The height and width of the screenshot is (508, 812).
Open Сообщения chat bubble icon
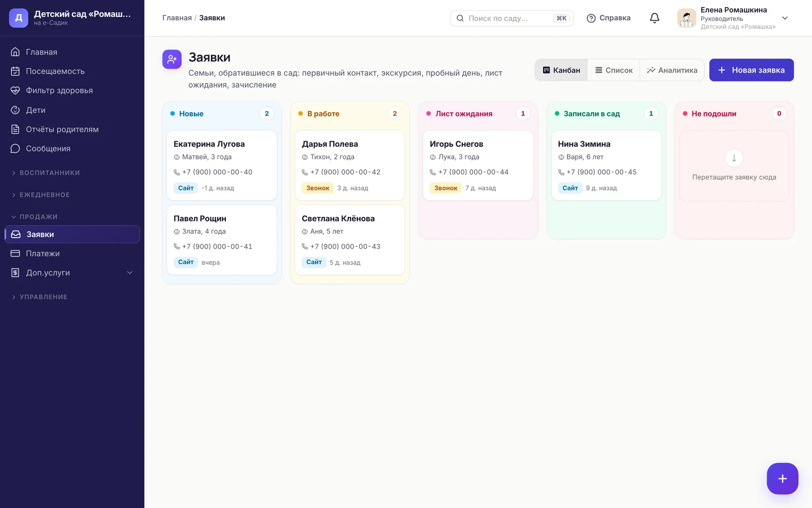[x=15, y=148]
